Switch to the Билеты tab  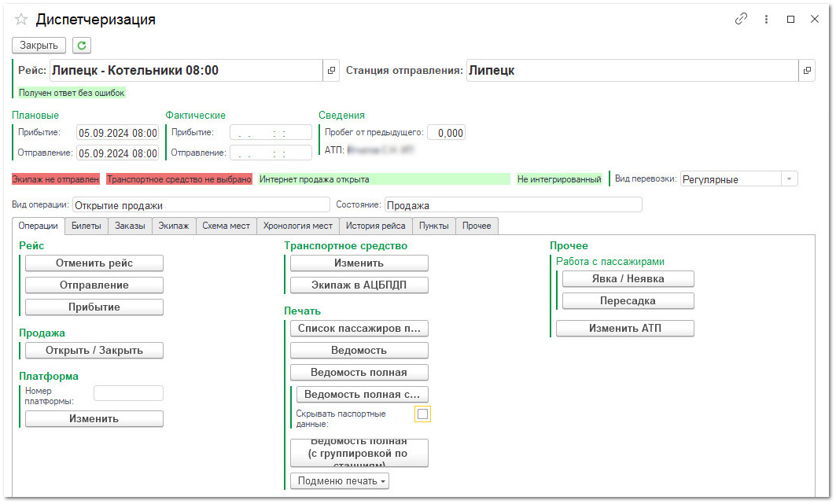click(86, 226)
